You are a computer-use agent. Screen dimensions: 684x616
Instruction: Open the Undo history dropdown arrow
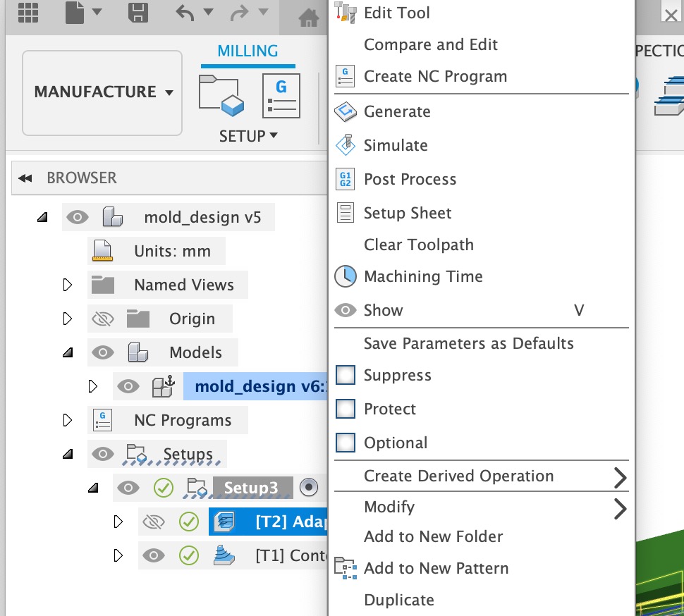pos(209,12)
